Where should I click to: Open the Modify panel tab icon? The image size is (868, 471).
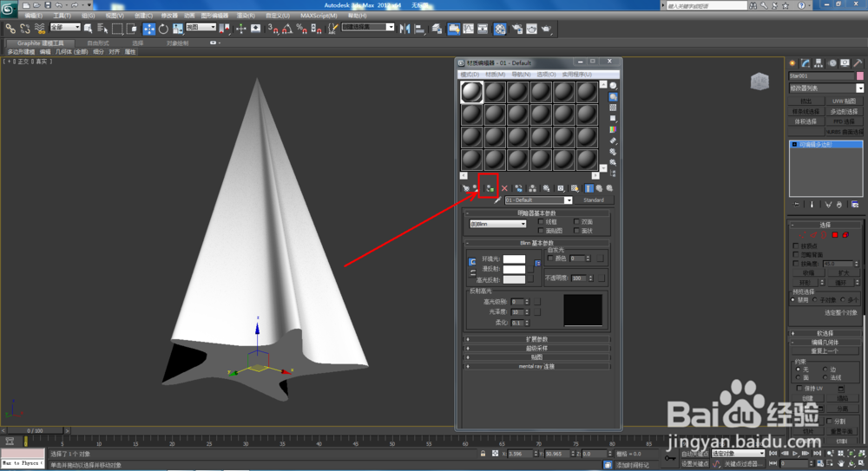[x=806, y=63]
